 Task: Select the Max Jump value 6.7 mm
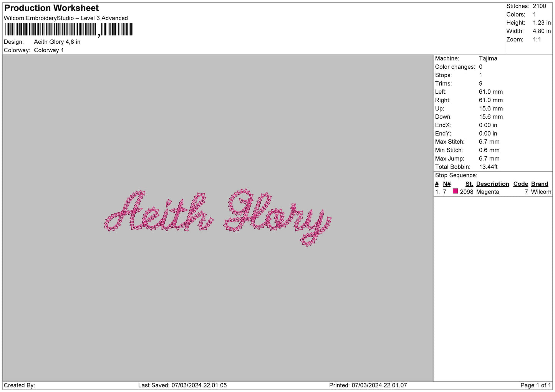[x=489, y=159]
